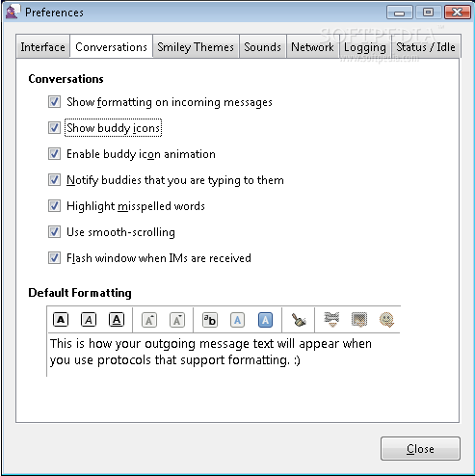
Task: Open the Smiley Themes tab
Action: point(196,47)
